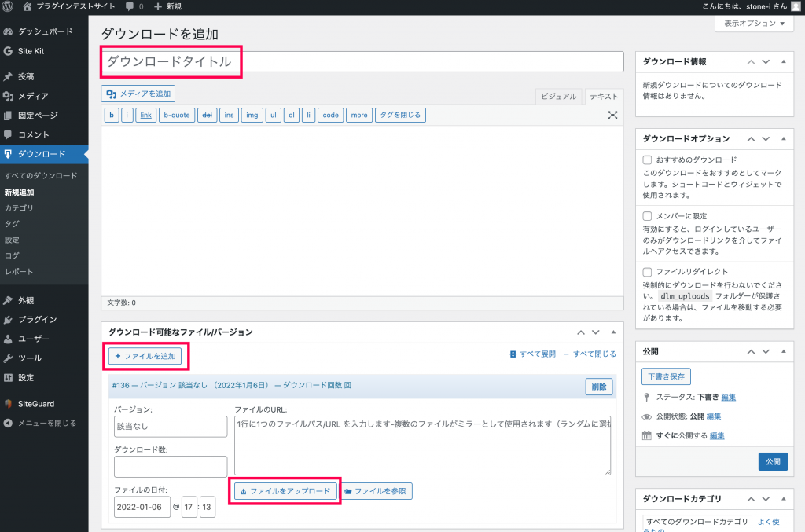Insert more tag button
This screenshot has width=805, height=532.
[359, 116]
